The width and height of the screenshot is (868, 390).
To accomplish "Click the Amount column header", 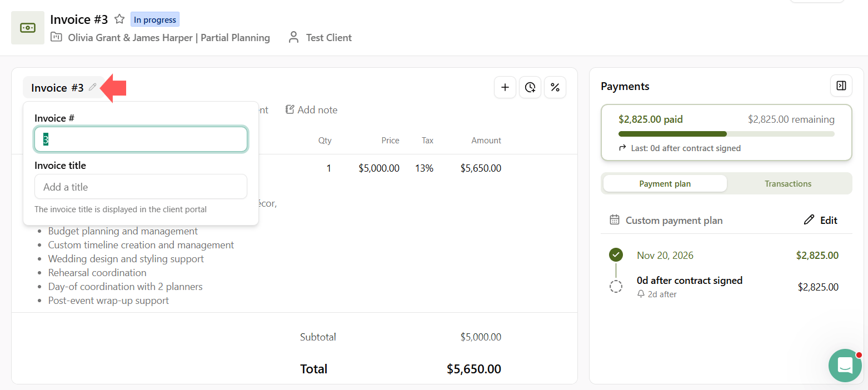I will [486, 141].
